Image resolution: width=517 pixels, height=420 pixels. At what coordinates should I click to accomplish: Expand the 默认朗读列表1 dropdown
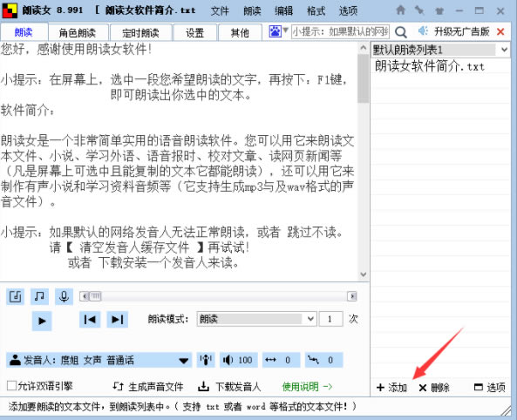coord(440,50)
